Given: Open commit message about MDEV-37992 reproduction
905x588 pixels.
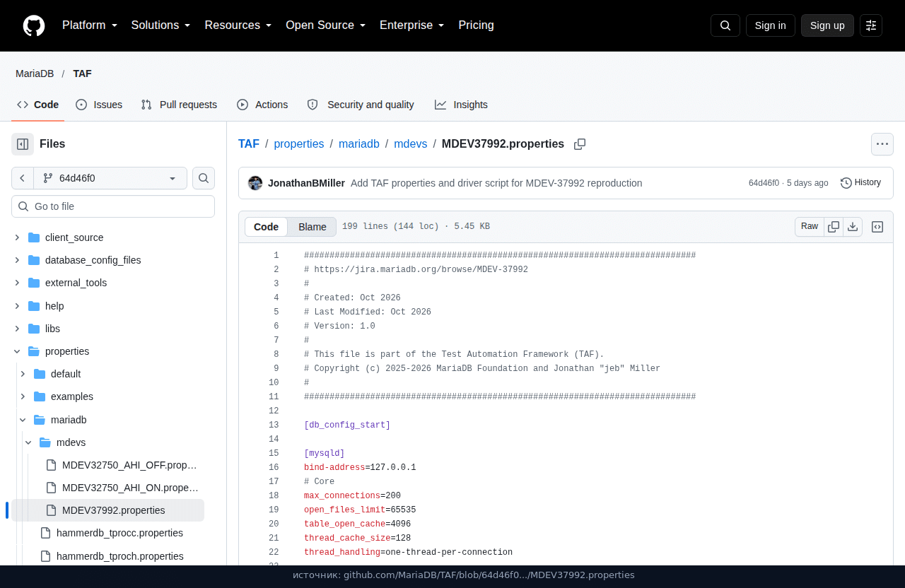Looking at the screenshot, I should (496, 183).
